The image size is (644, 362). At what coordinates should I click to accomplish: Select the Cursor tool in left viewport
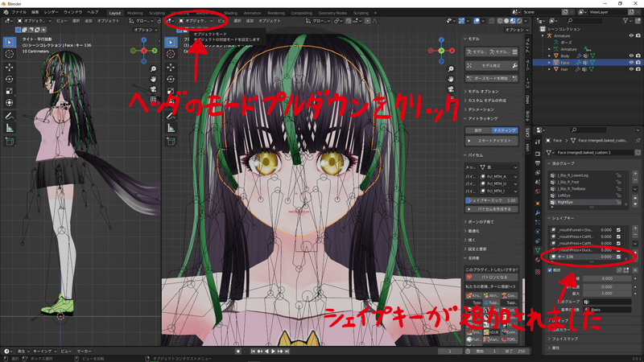coord(10,54)
